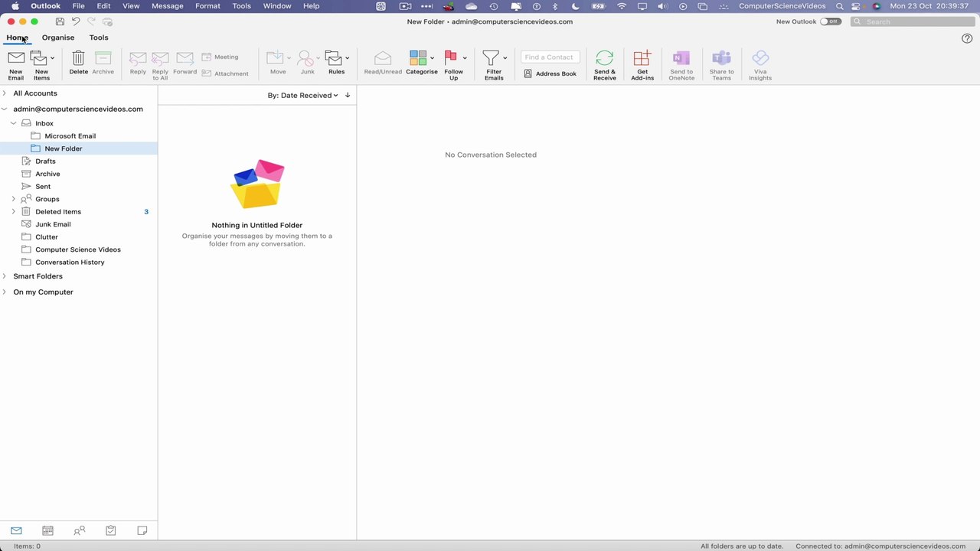
Task: Compose a message with New Email
Action: coord(16,65)
